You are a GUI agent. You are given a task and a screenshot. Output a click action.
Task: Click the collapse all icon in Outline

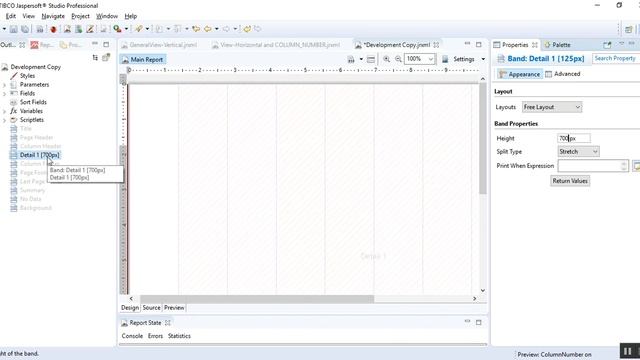[x=95, y=58]
